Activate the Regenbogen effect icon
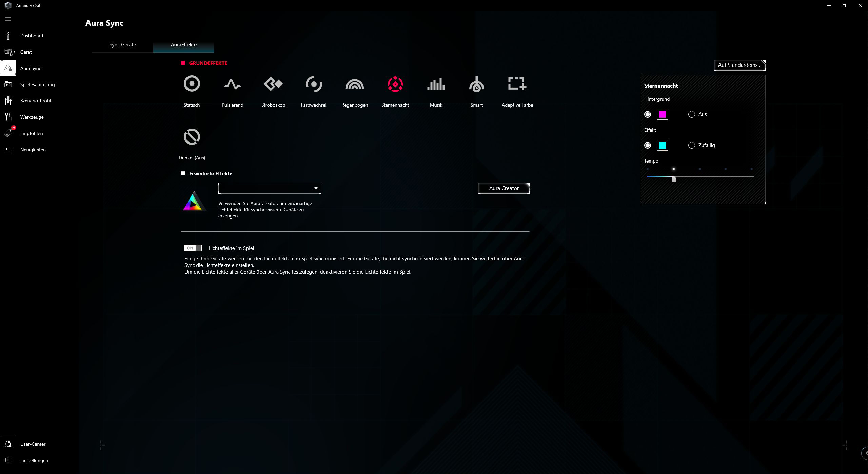868x474 pixels. pos(354,84)
